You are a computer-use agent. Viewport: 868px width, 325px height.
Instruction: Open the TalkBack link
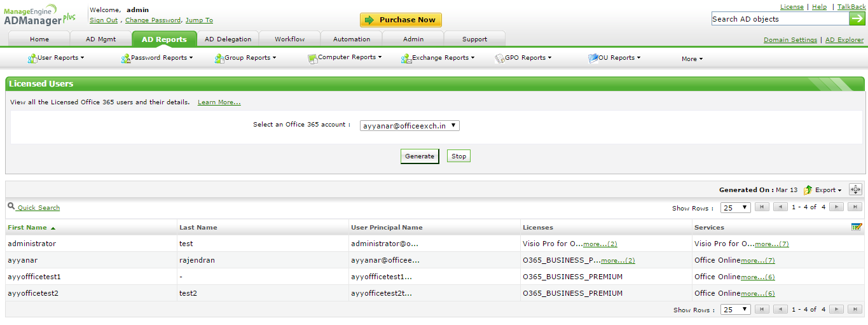851,7
